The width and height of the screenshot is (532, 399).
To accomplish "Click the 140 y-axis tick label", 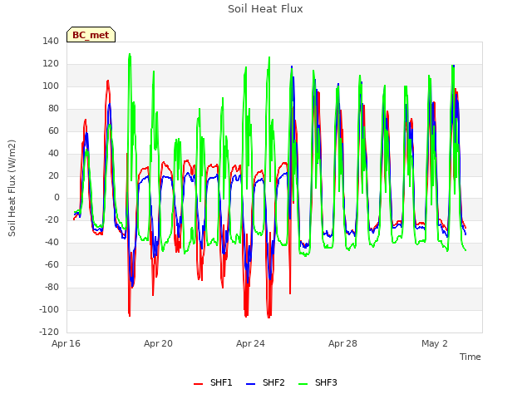I will 51,42.
